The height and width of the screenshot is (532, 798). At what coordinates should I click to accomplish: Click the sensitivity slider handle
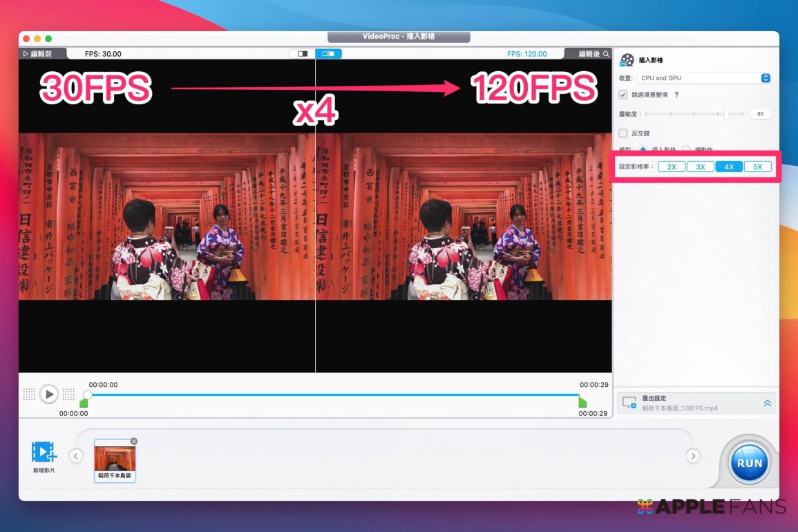tap(726, 114)
